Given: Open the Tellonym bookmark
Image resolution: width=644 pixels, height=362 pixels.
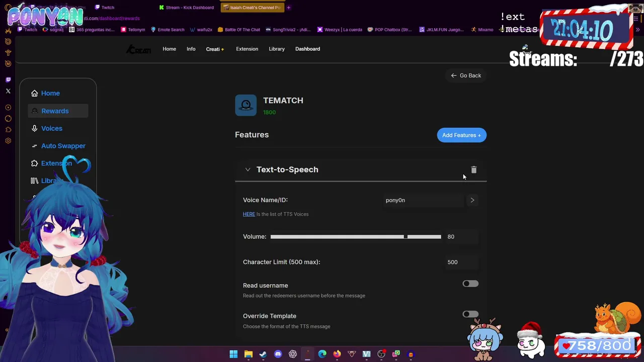Looking at the screenshot, I should (133, 30).
